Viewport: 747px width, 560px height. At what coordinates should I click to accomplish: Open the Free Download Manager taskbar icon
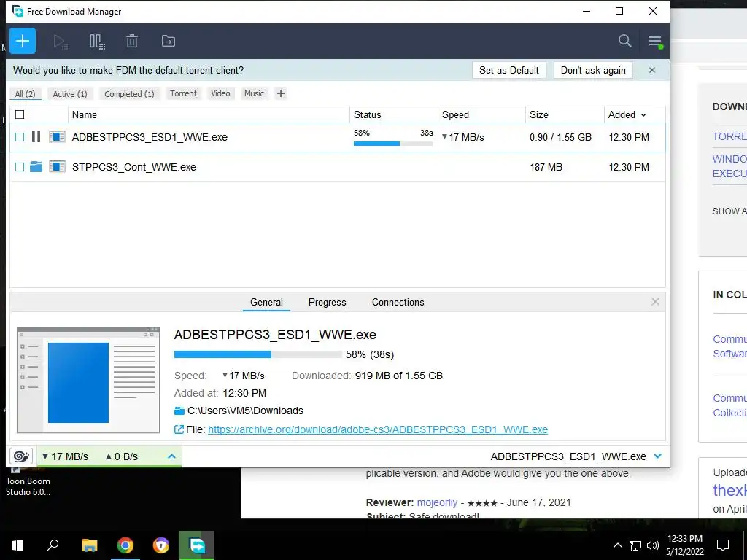[197, 545]
